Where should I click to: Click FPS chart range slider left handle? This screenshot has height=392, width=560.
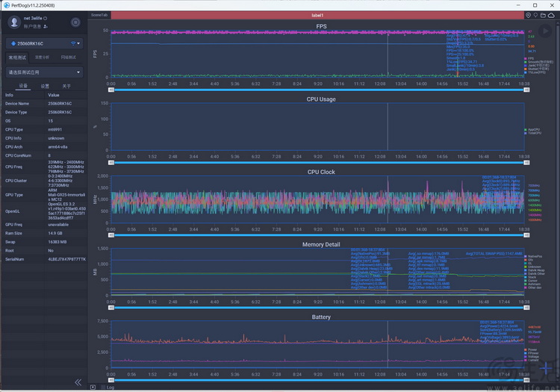111,90
